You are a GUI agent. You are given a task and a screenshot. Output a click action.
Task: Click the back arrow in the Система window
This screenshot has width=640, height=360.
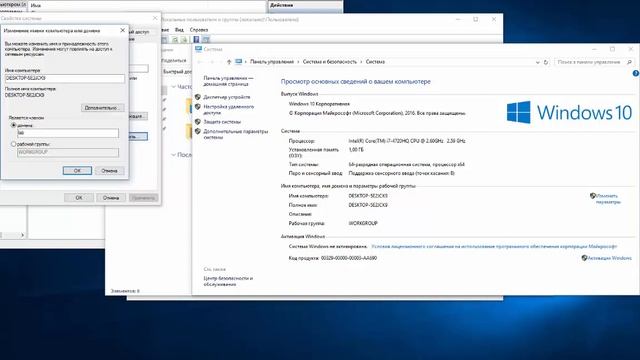(200, 62)
